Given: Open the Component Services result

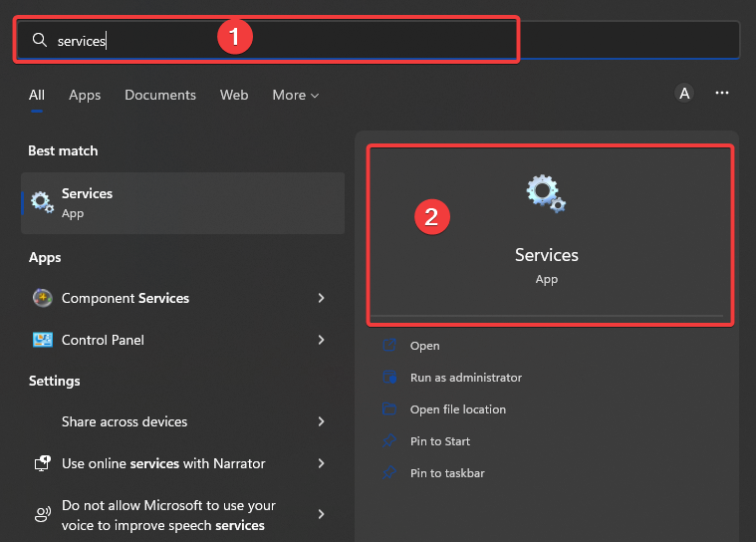Looking at the screenshot, I should pyautogui.click(x=182, y=298).
